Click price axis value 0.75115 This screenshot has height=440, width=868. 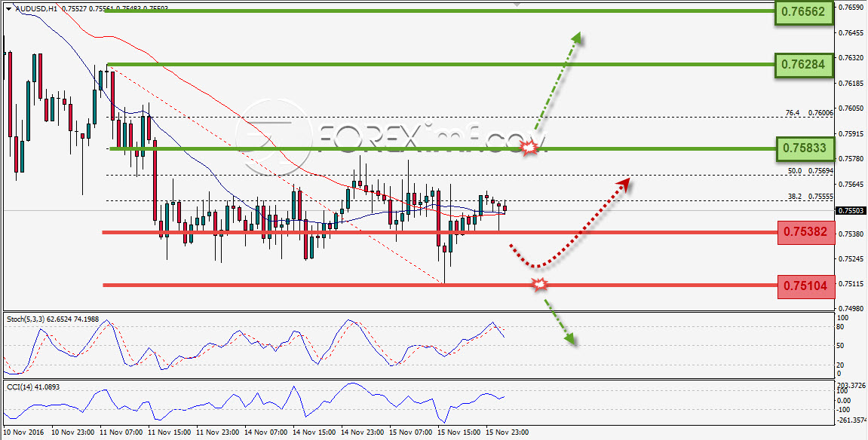coord(851,283)
